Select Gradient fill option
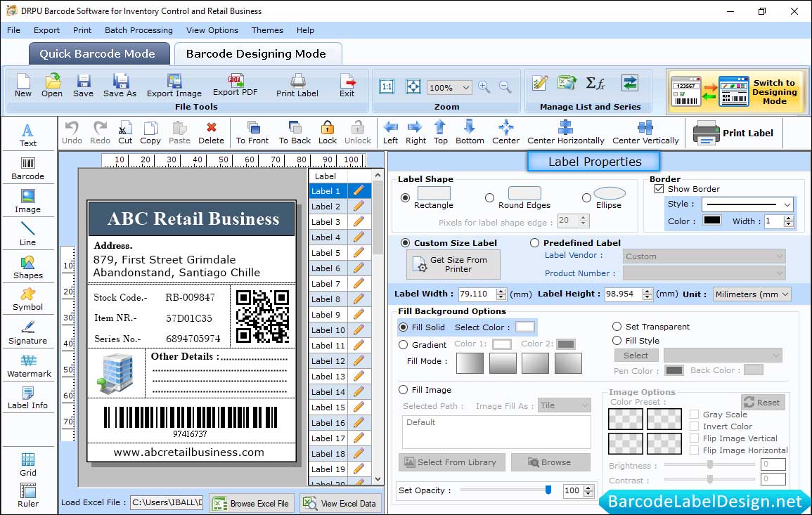The height and width of the screenshot is (515, 812). click(403, 345)
